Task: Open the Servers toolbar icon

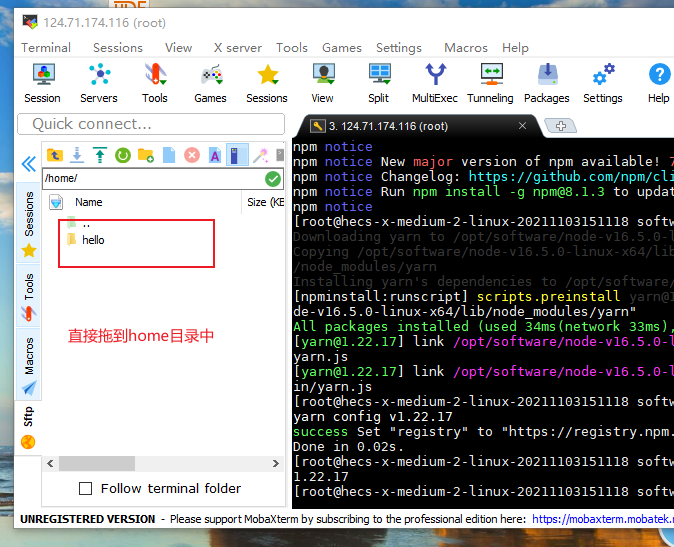Action: click(99, 83)
